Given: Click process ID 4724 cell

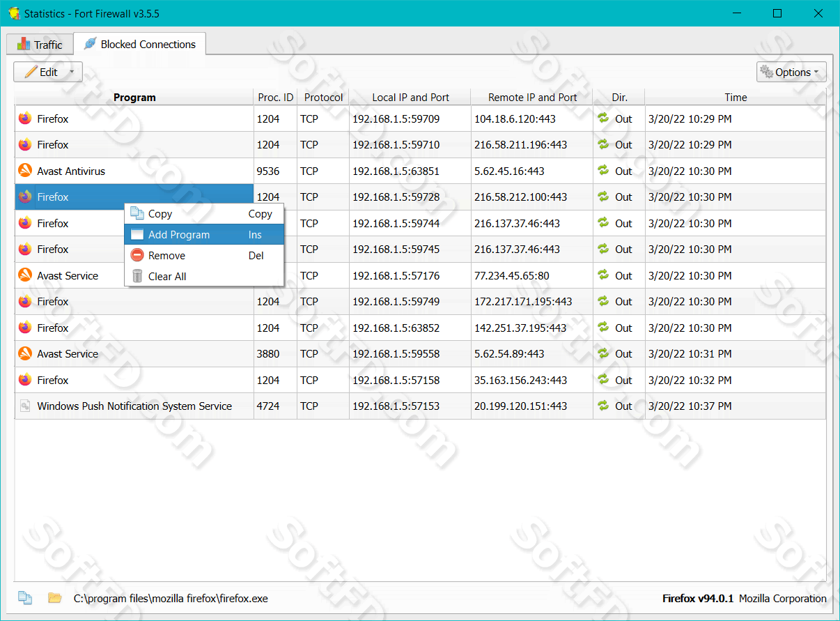Looking at the screenshot, I should coord(268,406).
